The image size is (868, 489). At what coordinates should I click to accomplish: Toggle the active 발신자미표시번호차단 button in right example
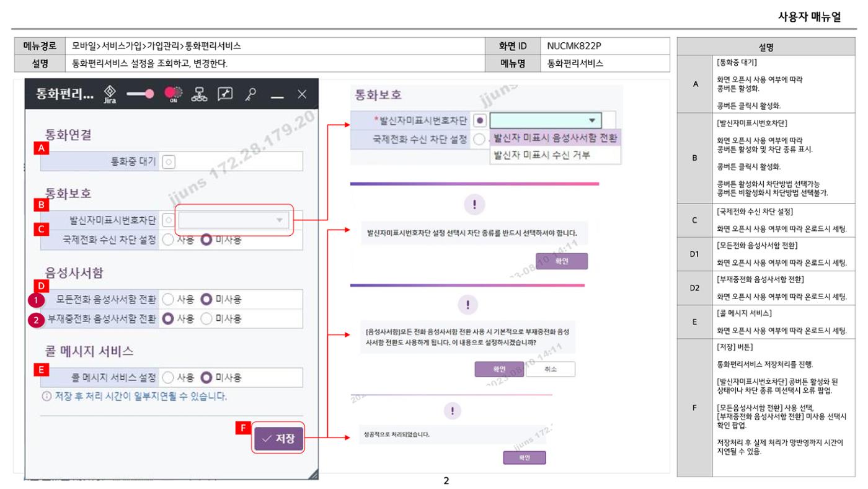[480, 120]
